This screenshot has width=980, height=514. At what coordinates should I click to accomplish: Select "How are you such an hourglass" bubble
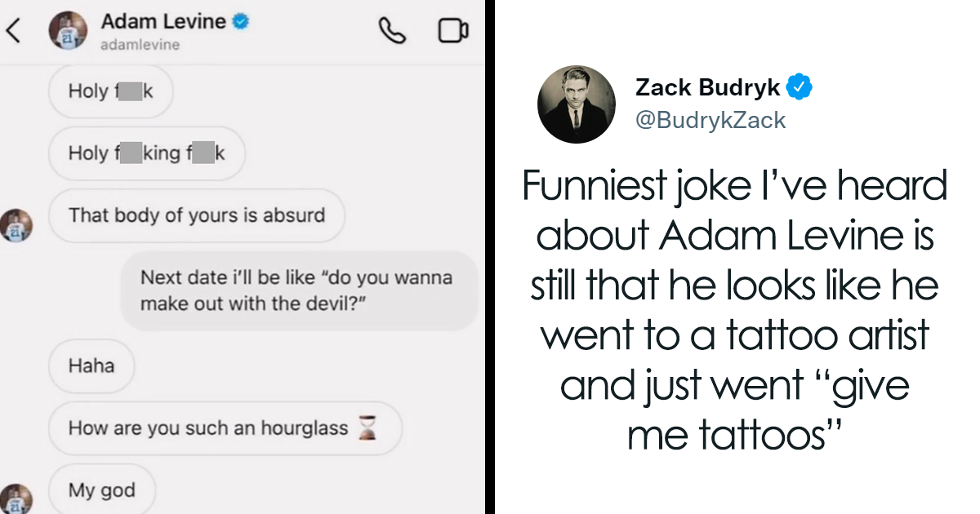225,428
